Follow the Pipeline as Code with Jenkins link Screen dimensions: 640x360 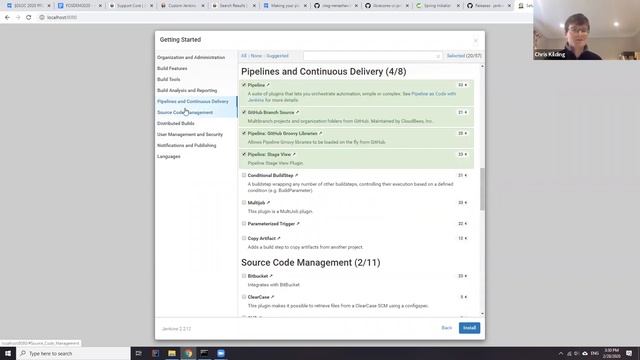click(x=433, y=94)
